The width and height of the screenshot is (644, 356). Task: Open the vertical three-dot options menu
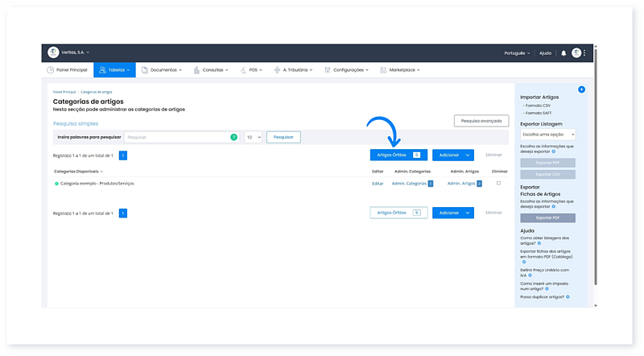point(585,53)
